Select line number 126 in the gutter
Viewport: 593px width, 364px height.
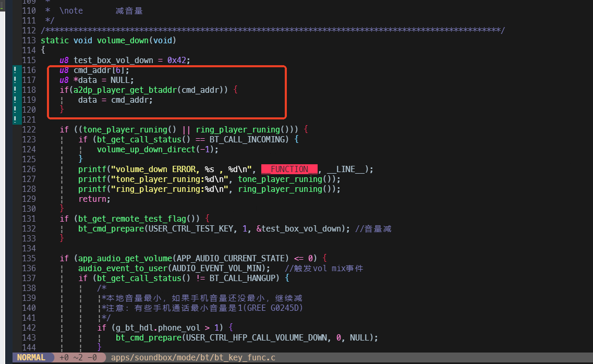[29, 169]
